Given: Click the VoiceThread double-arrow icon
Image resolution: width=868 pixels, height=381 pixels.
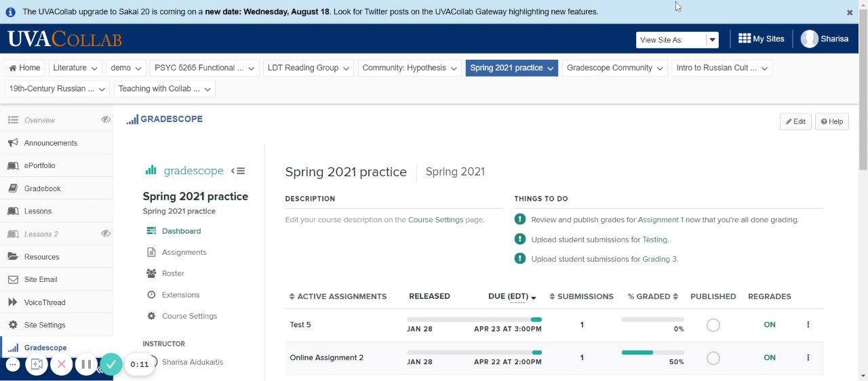Looking at the screenshot, I should tap(12, 302).
